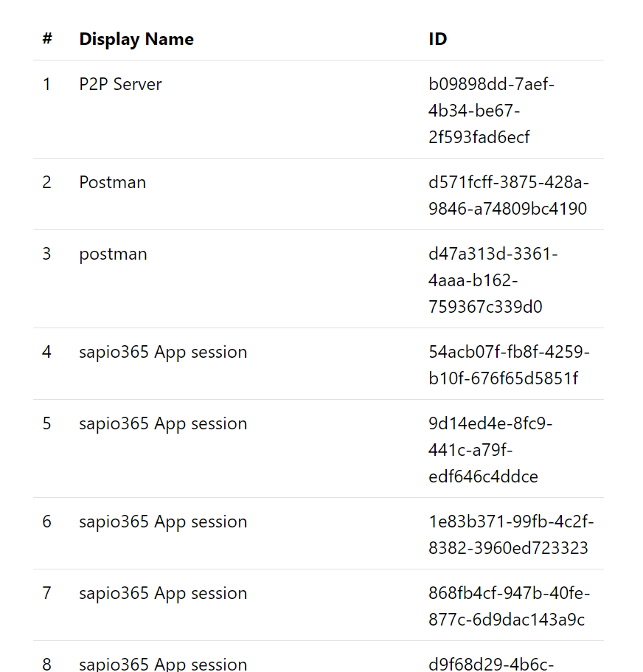Select the sapio365 App session in row 5
This screenshot has height=672, width=643.
pos(163,423)
